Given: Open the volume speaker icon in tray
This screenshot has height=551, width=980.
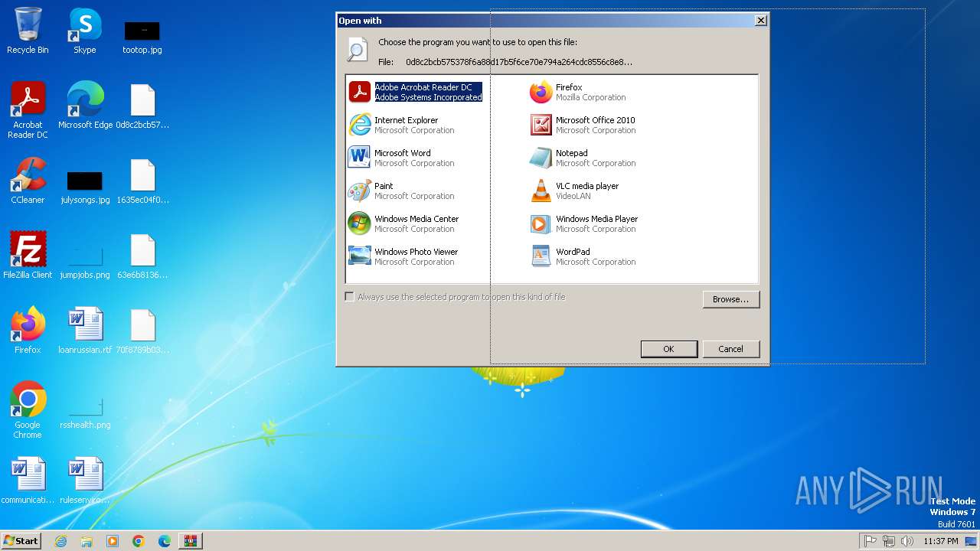Looking at the screenshot, I should (x=907, y=541).
